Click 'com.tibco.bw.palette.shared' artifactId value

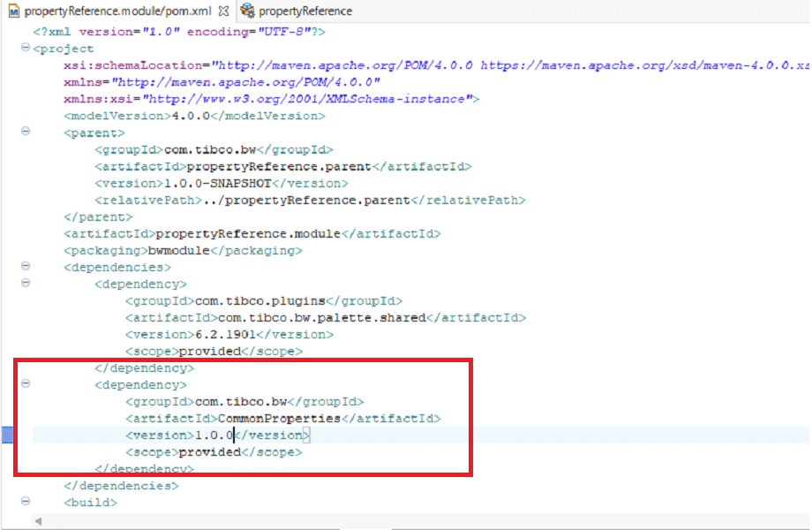click(x=321, y=318)
